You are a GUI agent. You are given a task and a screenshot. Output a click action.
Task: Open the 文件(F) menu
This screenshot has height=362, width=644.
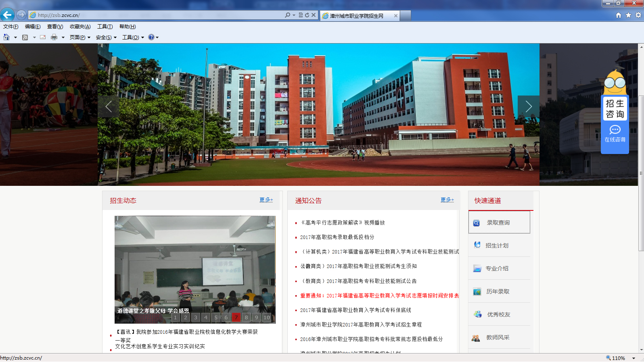(11, 27)
